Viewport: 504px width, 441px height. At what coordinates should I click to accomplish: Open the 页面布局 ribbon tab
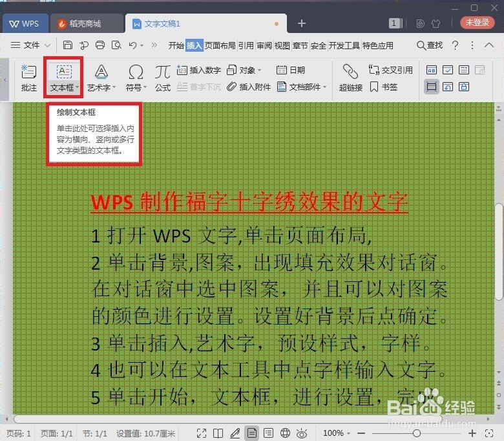220,45
